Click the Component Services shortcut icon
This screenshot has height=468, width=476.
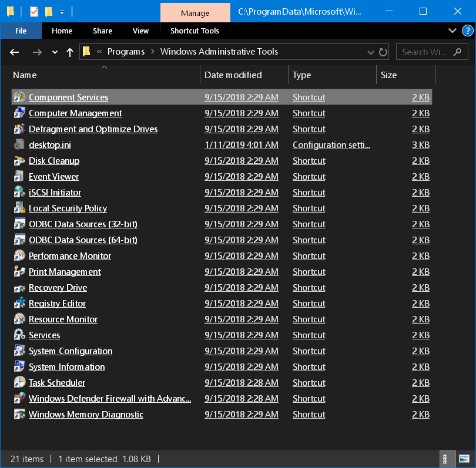[19, 97]
